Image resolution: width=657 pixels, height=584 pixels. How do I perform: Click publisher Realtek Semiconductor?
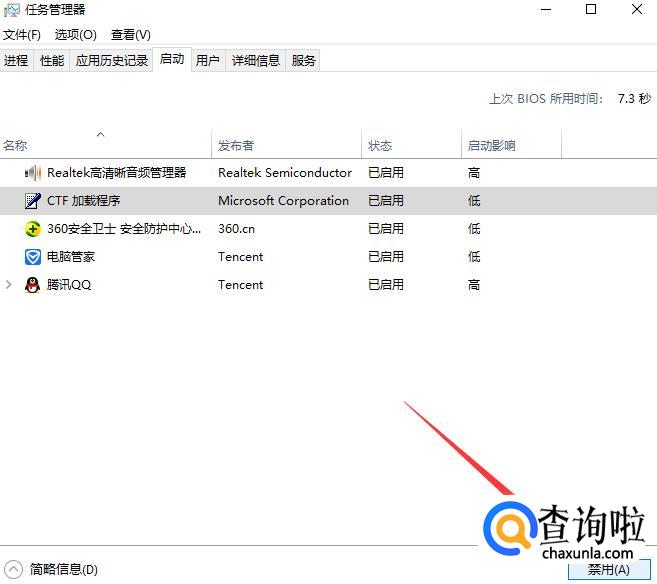[285, 173]
